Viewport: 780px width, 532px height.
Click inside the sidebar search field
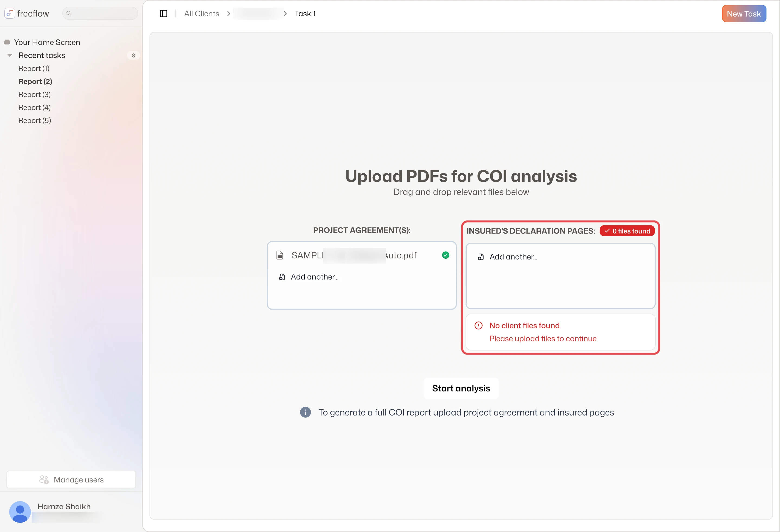pos(100,14)
